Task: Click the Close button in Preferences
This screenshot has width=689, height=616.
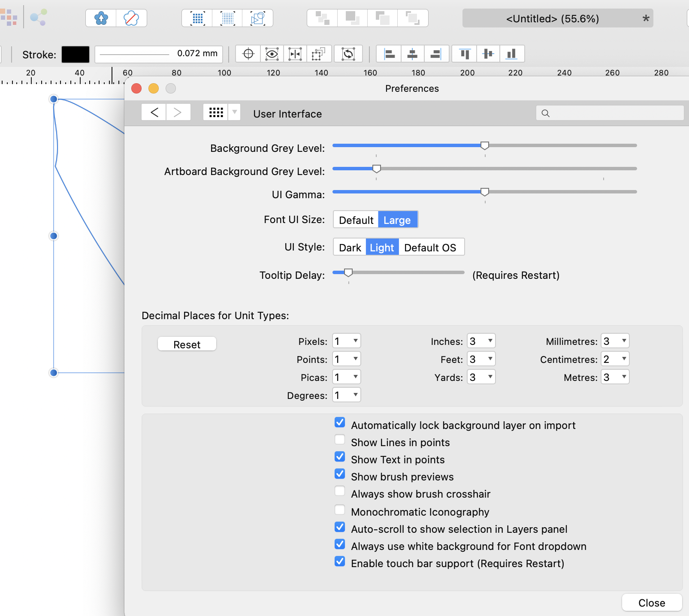Action: point(651,603)
